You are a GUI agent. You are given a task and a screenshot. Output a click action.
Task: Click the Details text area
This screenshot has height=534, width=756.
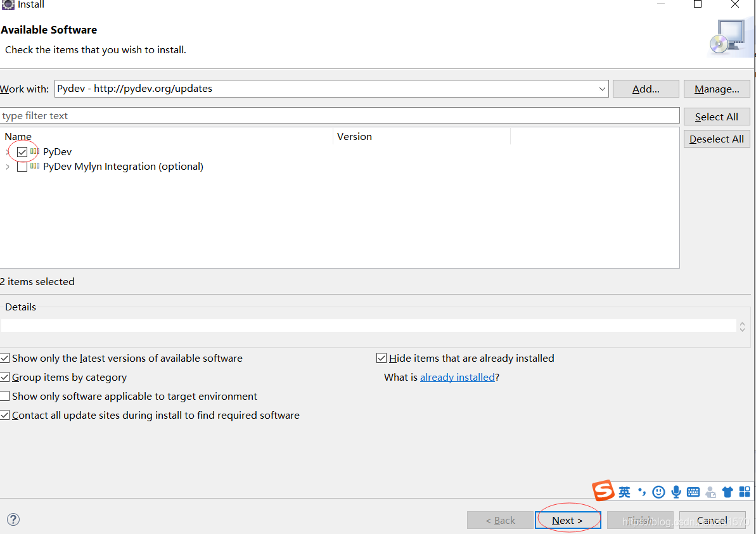point(369,326)
